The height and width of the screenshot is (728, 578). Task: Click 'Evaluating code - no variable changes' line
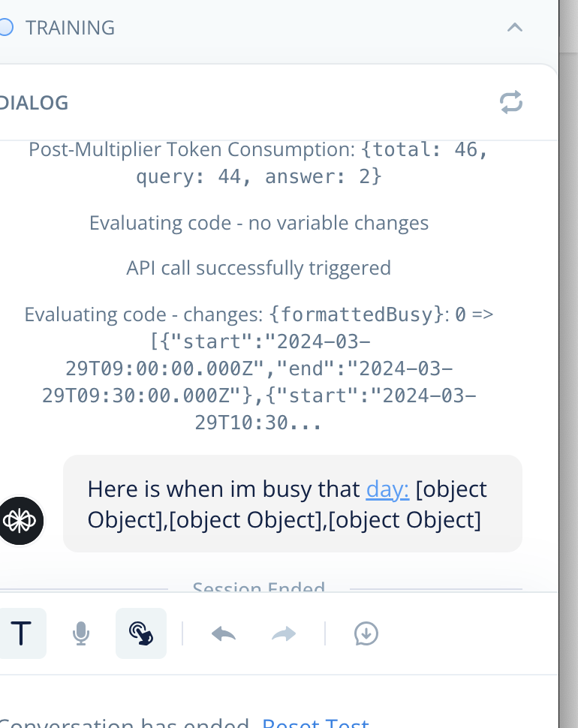click(x=258, y=223)
